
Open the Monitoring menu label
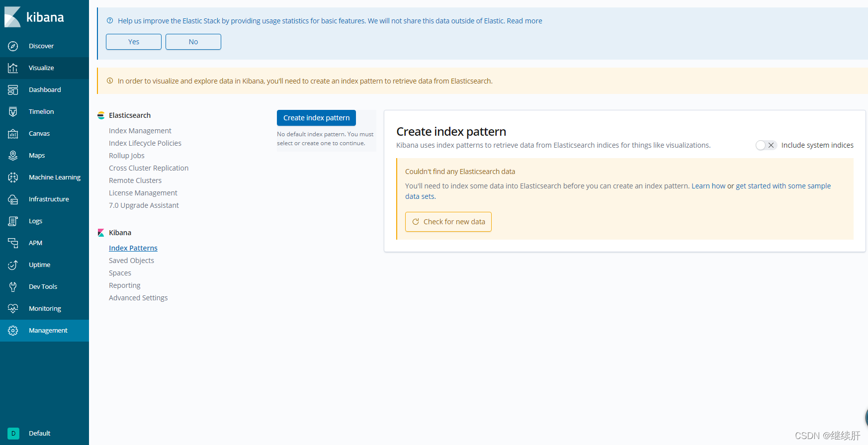45,309
